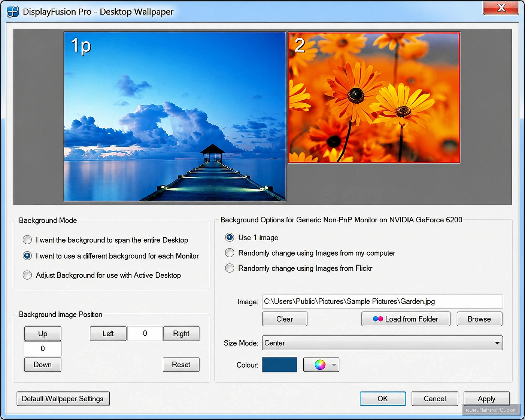
Task: Open the Size Mode dropdown showing Center
Action: (x=382, y=343)
